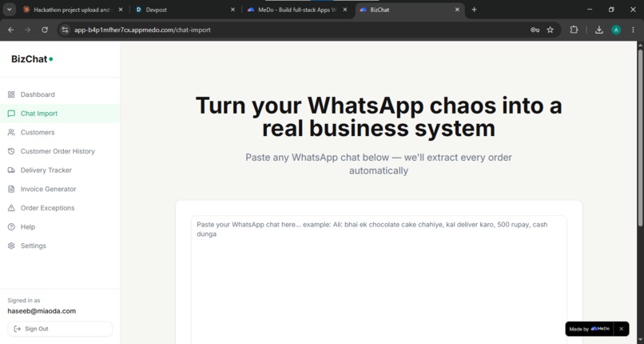The width and height of the screenshot is (644, 344).
Task: Select the Customer Order History clock icon
Action: pos(11,151)
